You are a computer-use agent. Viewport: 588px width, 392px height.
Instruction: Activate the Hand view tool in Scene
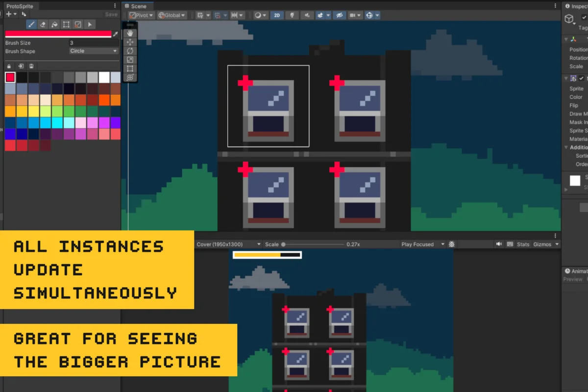pyautogui.click(x=130, y=33)
